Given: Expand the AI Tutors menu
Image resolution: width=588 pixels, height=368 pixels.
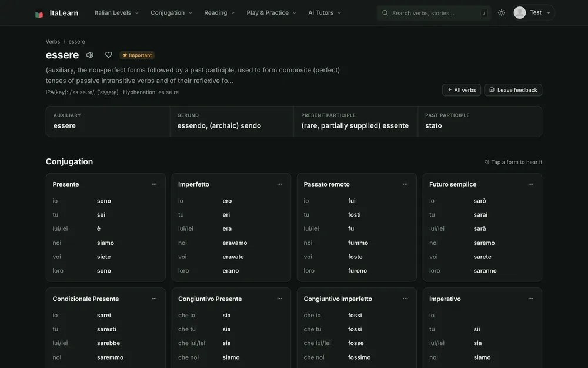Looking at the screenshot, I should pyautogui.click(x=325, y=13).
